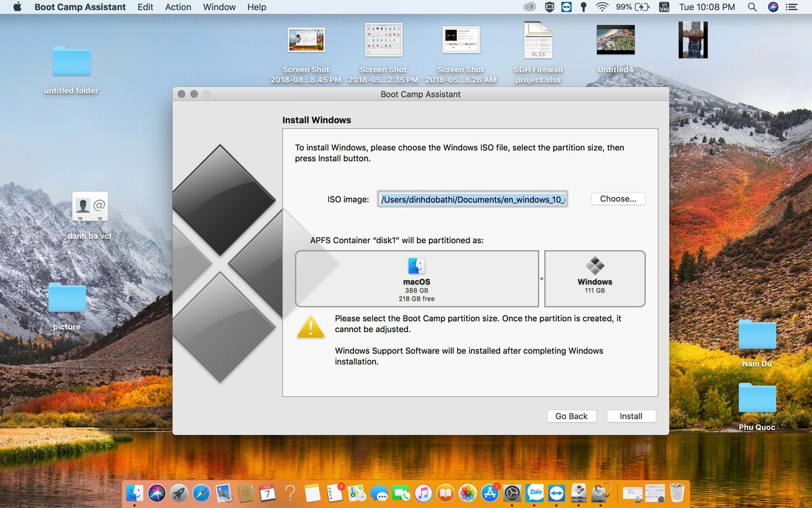
Task: Select Screen Shot 2018-05...8.26 AM file
Action: pos(461,54)
